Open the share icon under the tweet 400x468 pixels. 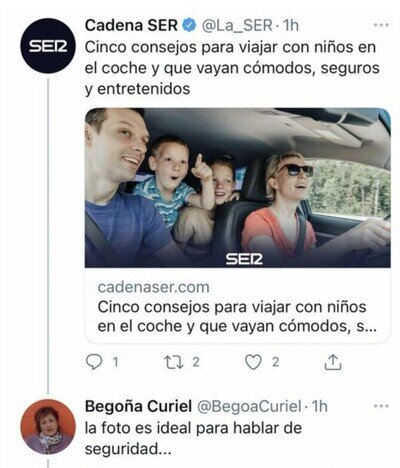click(x=333, y=362)
